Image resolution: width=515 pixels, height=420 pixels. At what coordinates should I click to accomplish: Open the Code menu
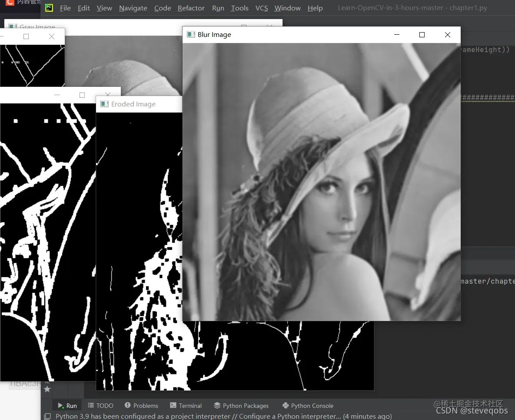163,8
